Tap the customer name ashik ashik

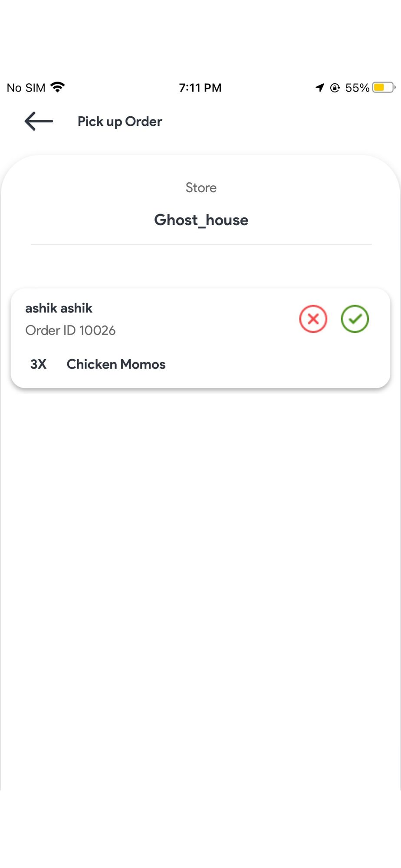coord(59,308)
